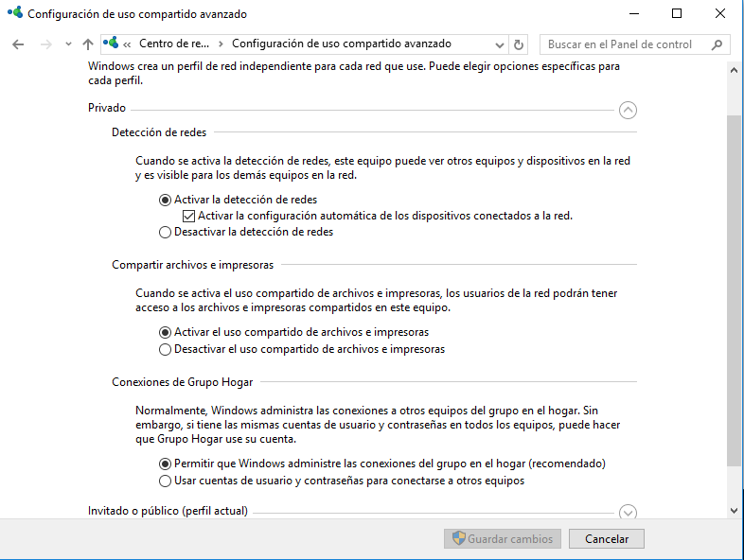Close the window
The image size is (744, 560).
[x=719, y=14]
